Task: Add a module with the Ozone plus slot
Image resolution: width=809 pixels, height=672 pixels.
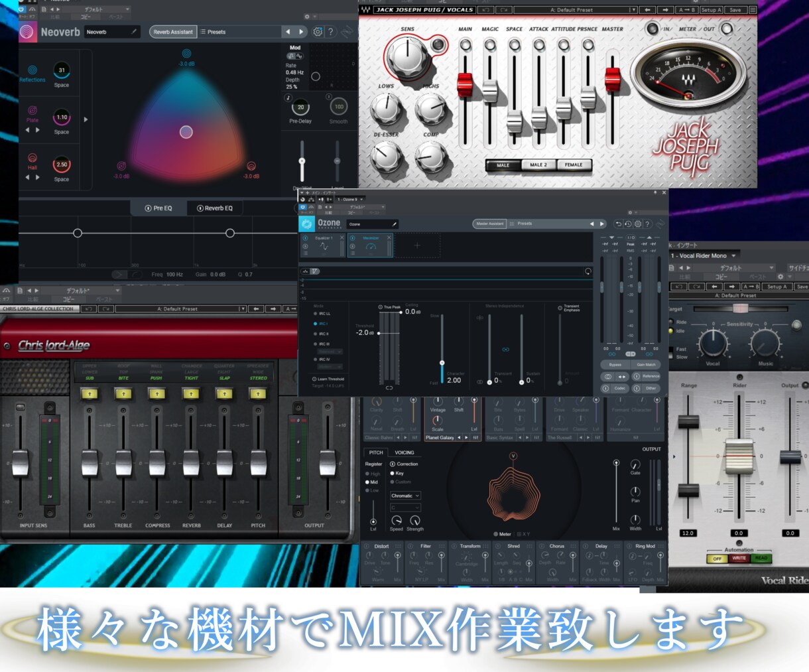Action: pos(417,245)
